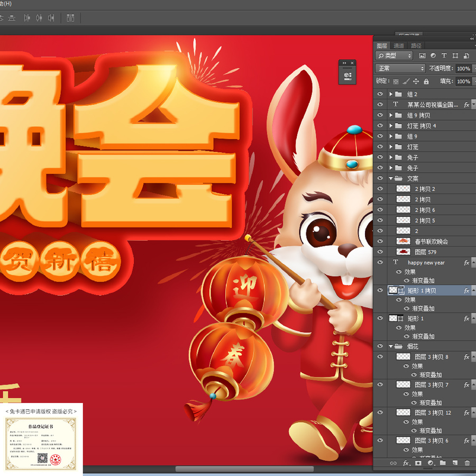Click auto-align layers icon
476x476 pixels.
[x=70, y=18]
